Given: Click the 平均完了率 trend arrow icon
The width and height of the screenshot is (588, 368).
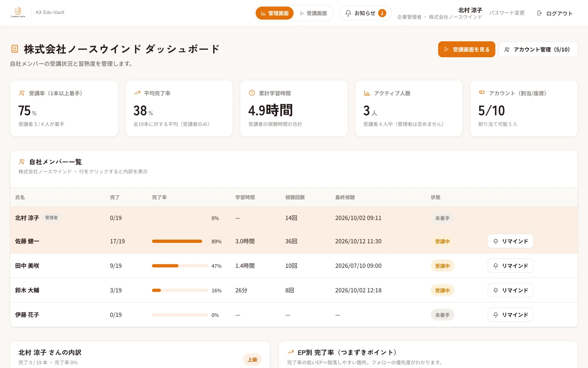Looking at the screenshot, I should click(x=137, y=93).
